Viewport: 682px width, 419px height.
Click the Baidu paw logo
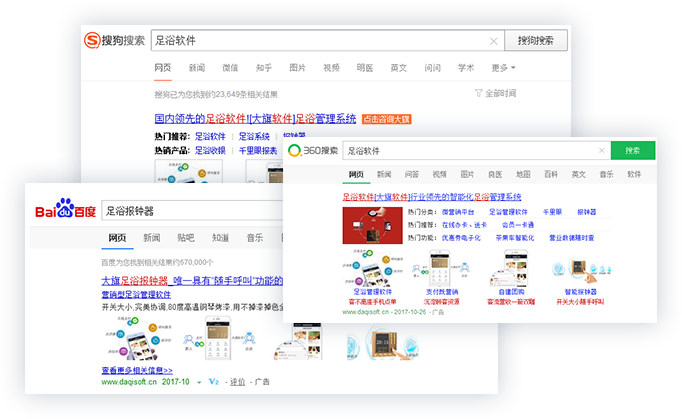[65, 210]
